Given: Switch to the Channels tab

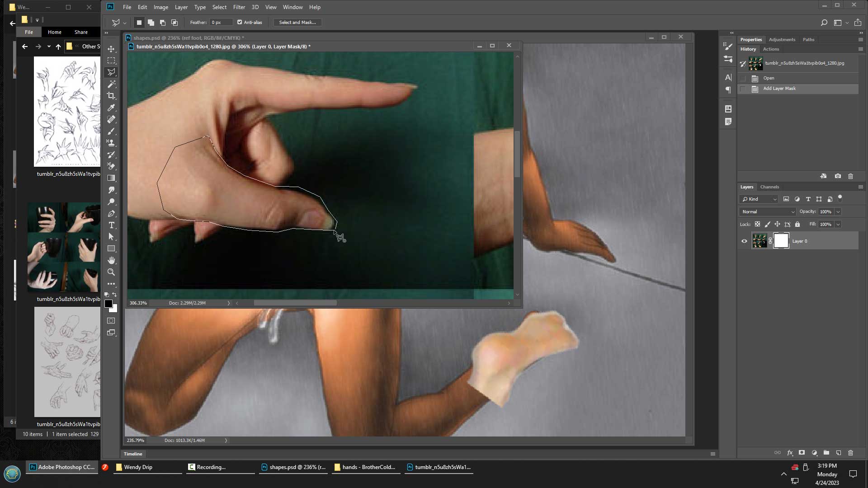Looking at the screenshot, I should tap(769, 187).
